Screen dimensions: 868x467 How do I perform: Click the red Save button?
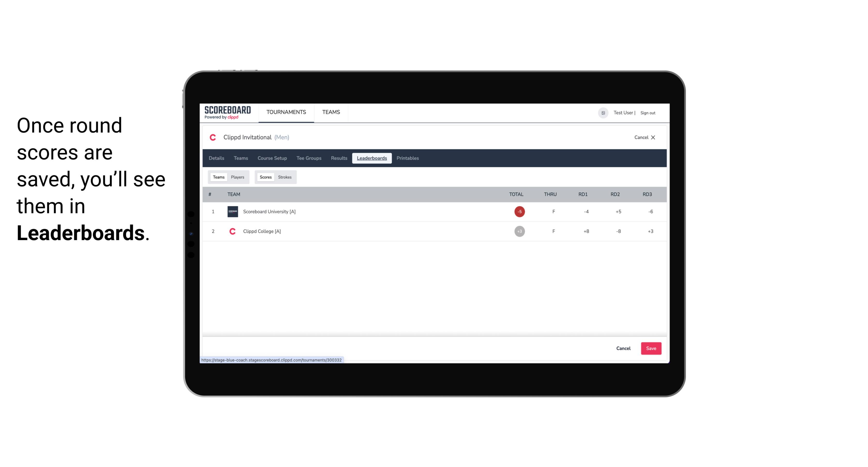pos(650,348)
